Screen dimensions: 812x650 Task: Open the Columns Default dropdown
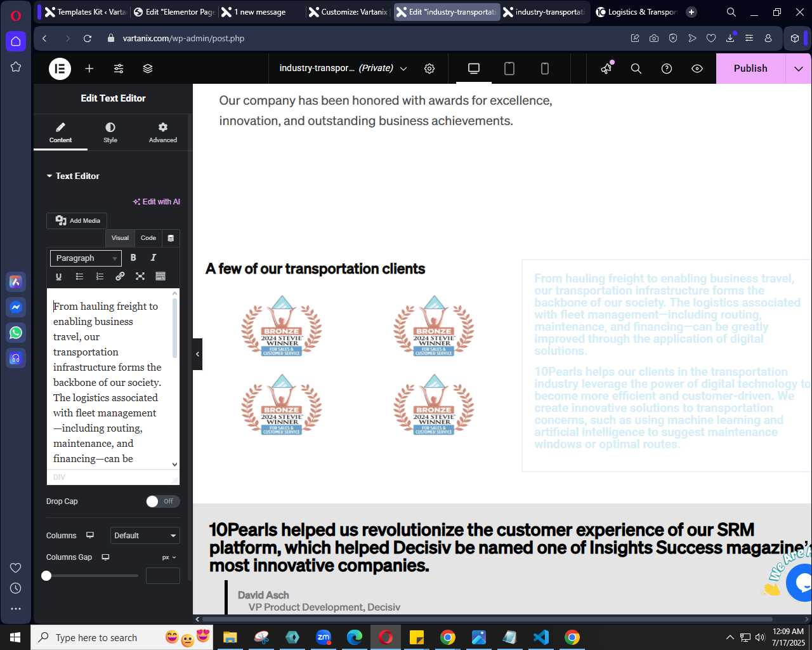coord(145,536)
